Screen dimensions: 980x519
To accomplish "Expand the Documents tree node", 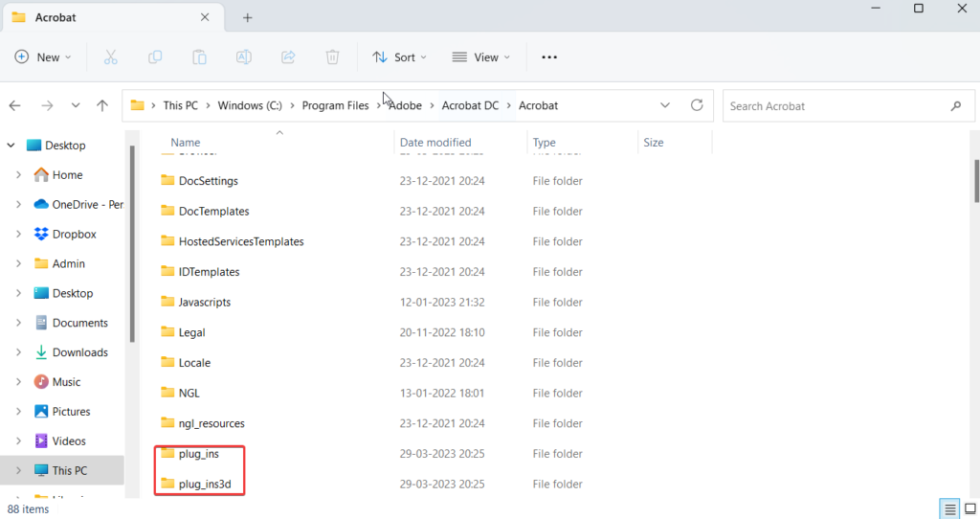I will coord(18,323).
